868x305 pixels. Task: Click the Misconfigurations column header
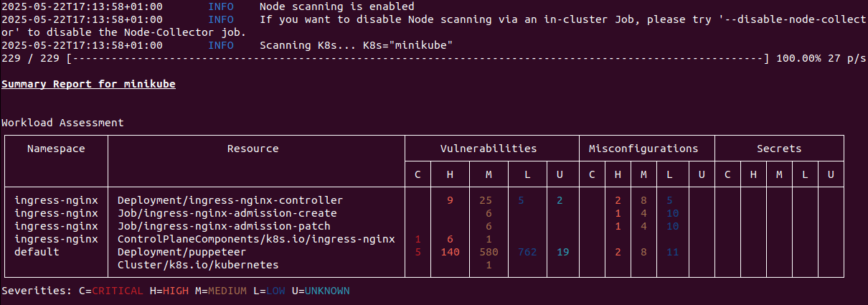pos(643,149)
